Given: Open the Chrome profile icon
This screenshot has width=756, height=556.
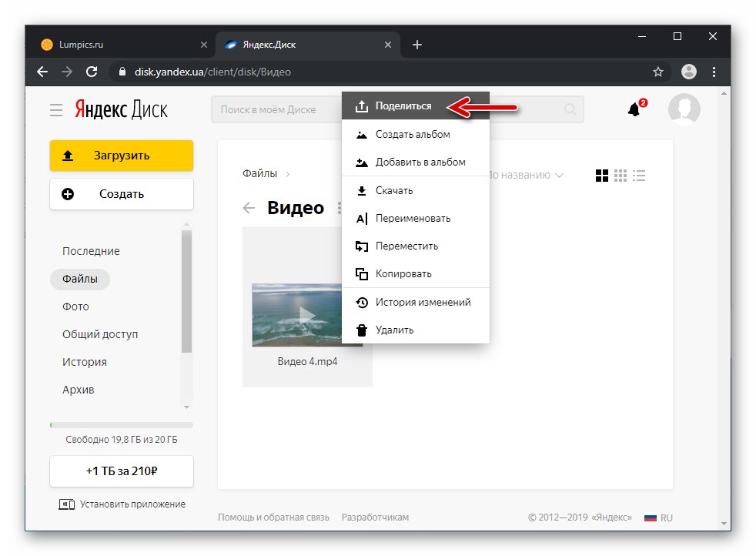Looking at the screenshot, I should [688, 72].
